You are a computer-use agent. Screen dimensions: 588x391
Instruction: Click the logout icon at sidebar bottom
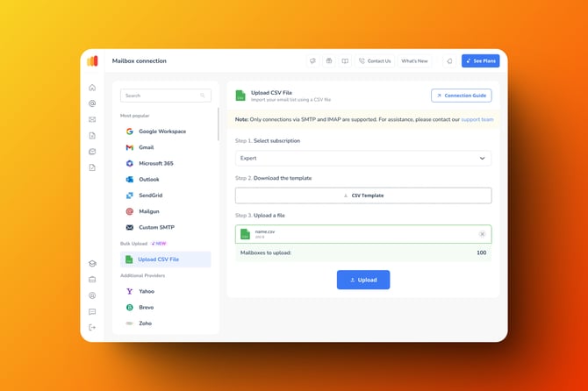[92, 327]
